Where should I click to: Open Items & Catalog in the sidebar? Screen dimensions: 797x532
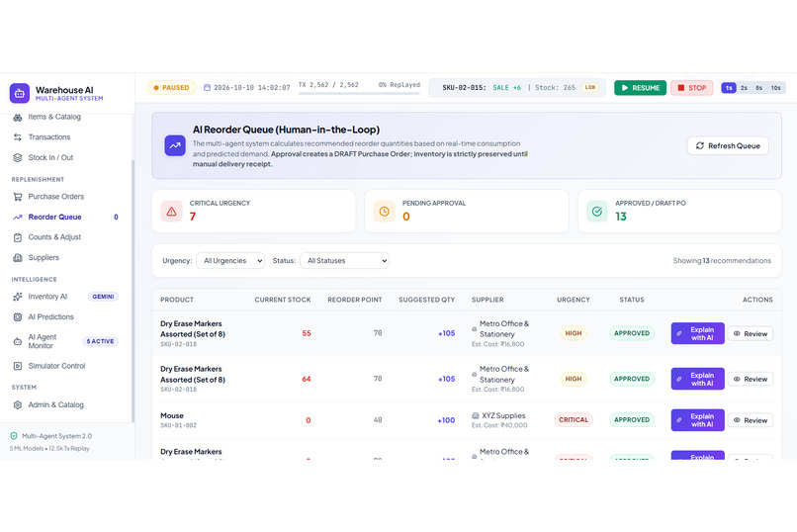click(54, 117)
